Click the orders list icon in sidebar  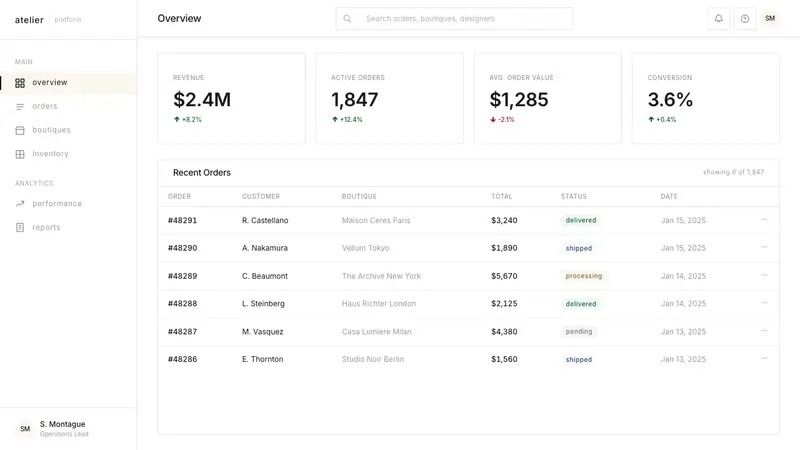[x=20, y=107]
